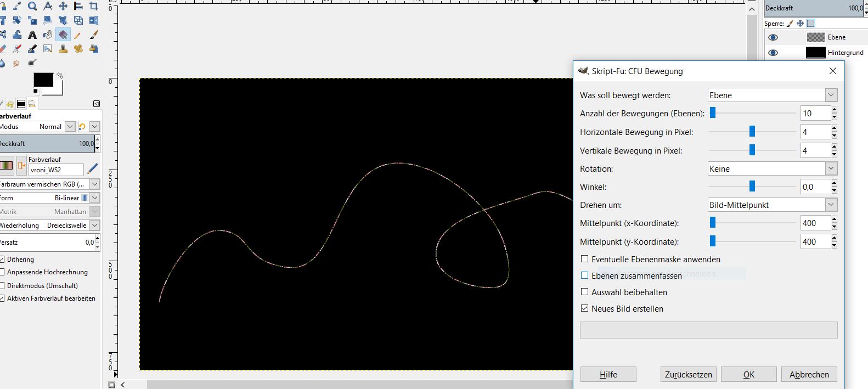Enable Direktmodus (Umschalt) checkbox

(2, 285)
